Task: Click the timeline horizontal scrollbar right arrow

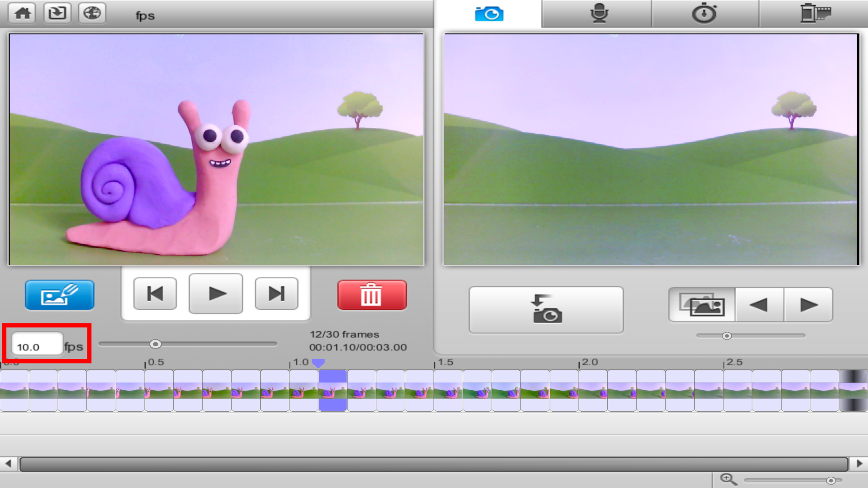Action: (x=858, y=464)
